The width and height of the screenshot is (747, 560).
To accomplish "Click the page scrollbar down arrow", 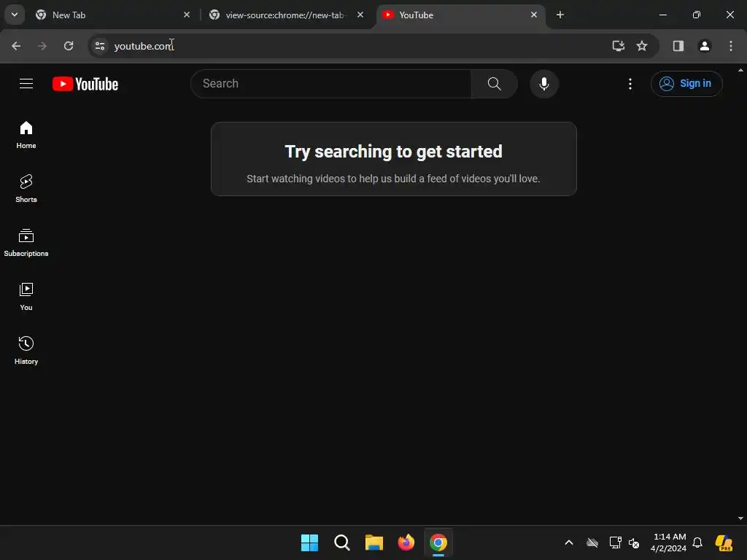I will coord(740,518).
